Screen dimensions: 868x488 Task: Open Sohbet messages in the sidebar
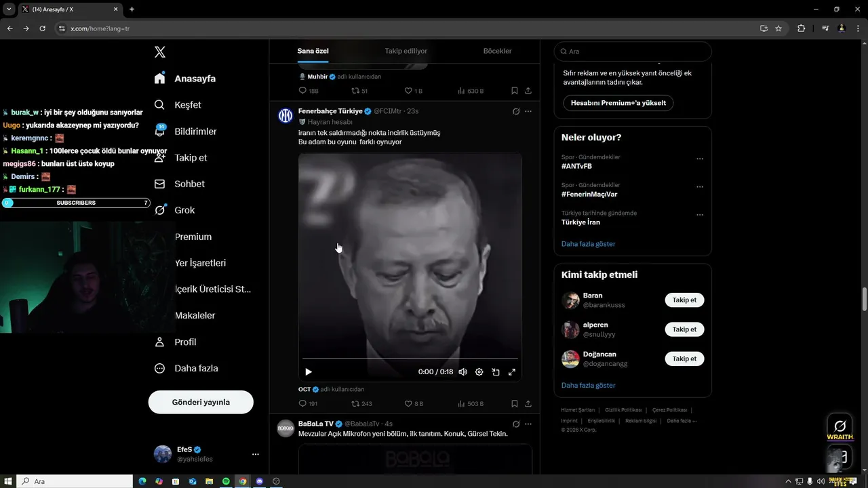point(180,184)
